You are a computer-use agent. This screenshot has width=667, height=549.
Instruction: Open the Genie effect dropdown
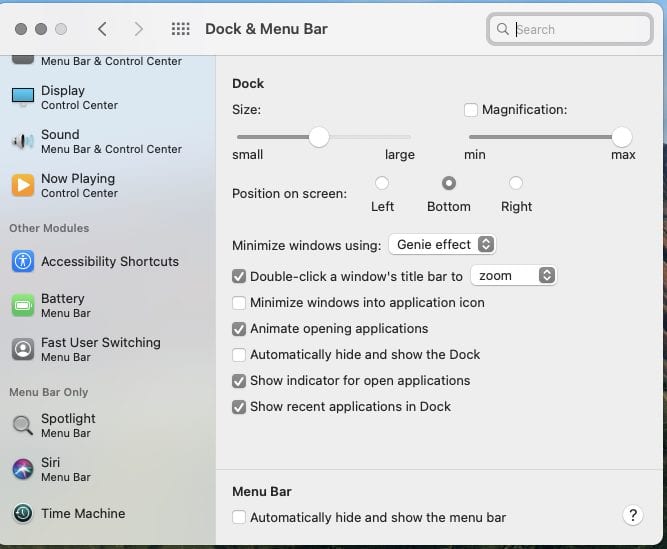[442, 245]
